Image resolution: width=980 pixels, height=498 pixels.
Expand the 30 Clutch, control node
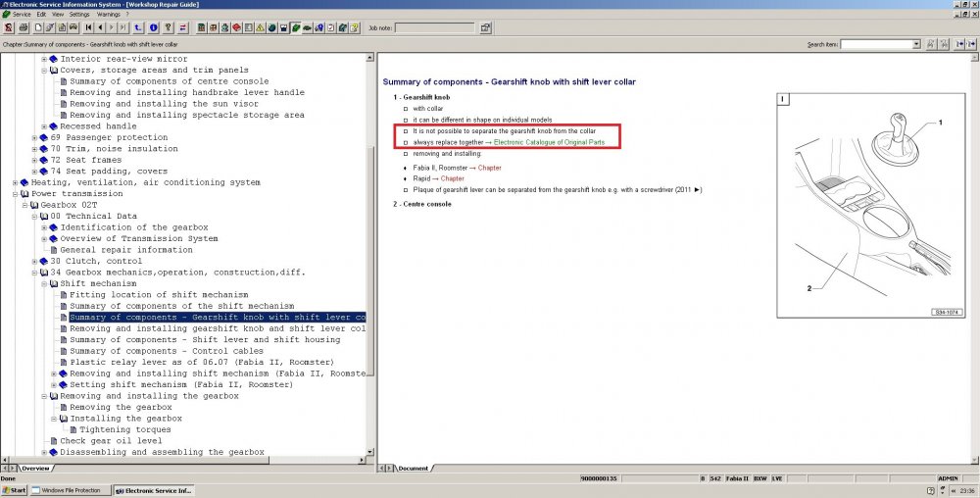(x=35, y=261)
